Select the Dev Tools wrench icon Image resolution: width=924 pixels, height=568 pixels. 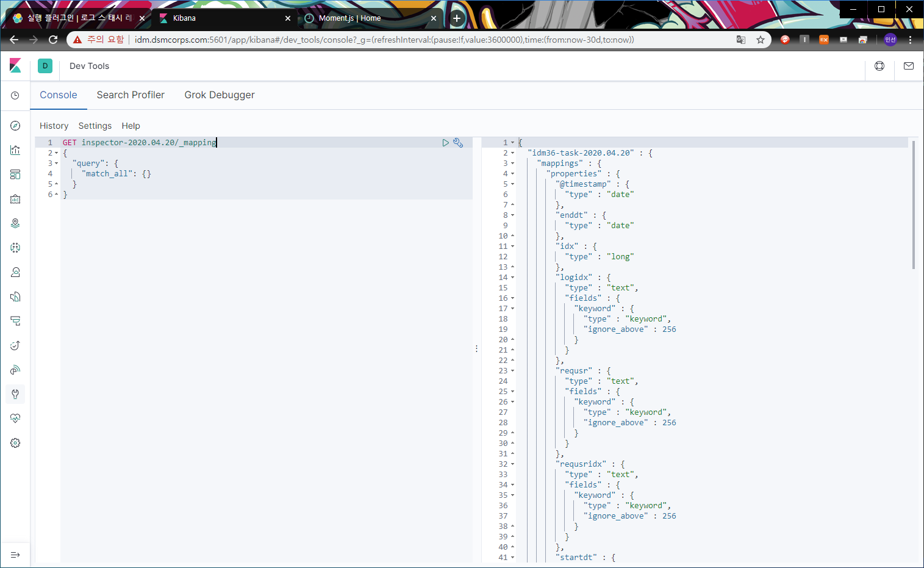[x=15, y=394]
